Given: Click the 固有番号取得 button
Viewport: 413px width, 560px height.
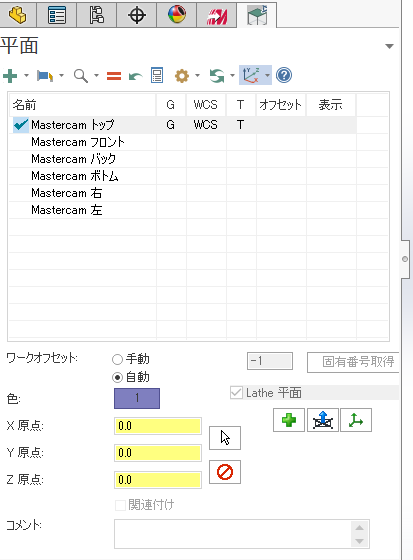Looking at the screenshot, I should coord(353,362).
